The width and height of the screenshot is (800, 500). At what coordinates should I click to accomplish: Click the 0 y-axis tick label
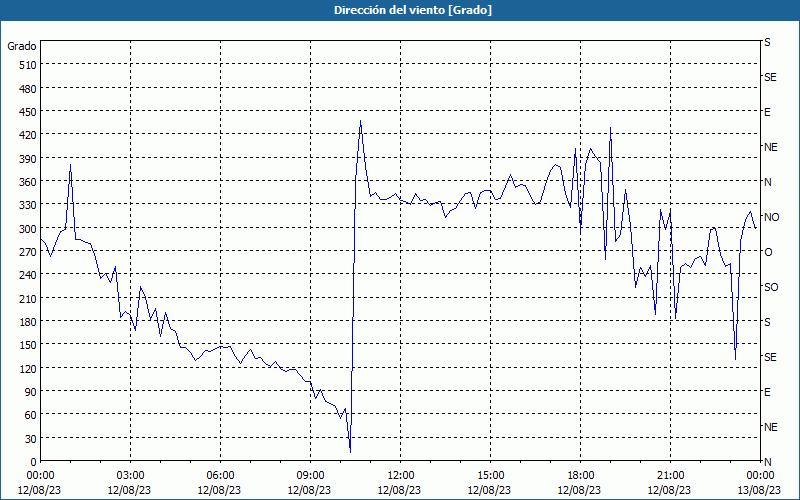pyautogui.click(x=34, y=462)
